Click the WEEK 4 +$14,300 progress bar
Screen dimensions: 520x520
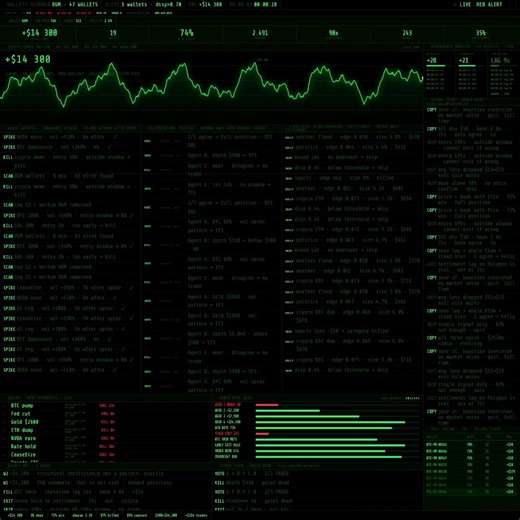(330, 422)
